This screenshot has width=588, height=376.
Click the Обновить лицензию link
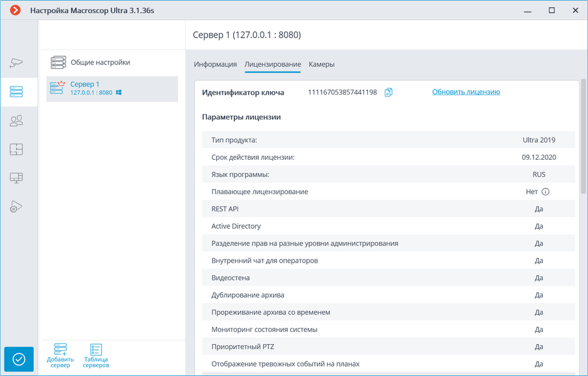[x=466, y=92]
